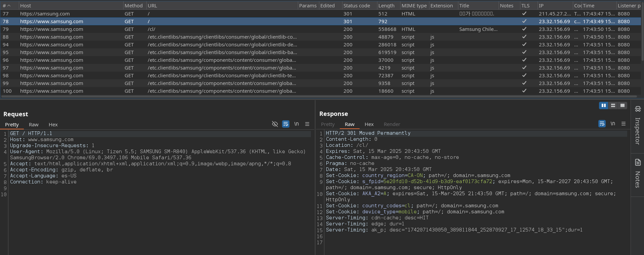644x255 pixels.
Task: Click s_fpid cookie value in response
Action: tap(438, 181)
